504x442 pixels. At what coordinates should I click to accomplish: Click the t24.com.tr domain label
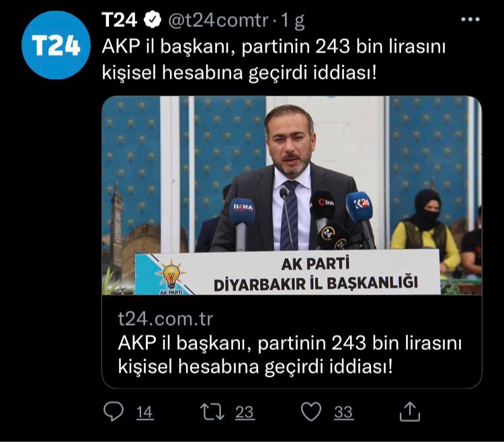[165, 319]
